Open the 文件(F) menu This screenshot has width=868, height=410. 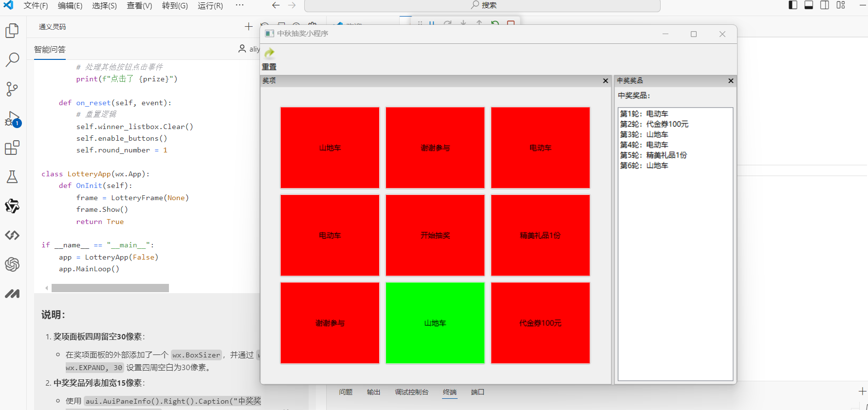(x=36, y=5)
